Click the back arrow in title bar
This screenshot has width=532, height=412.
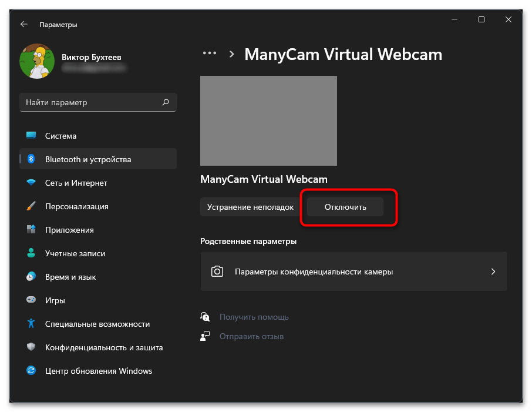24,25
